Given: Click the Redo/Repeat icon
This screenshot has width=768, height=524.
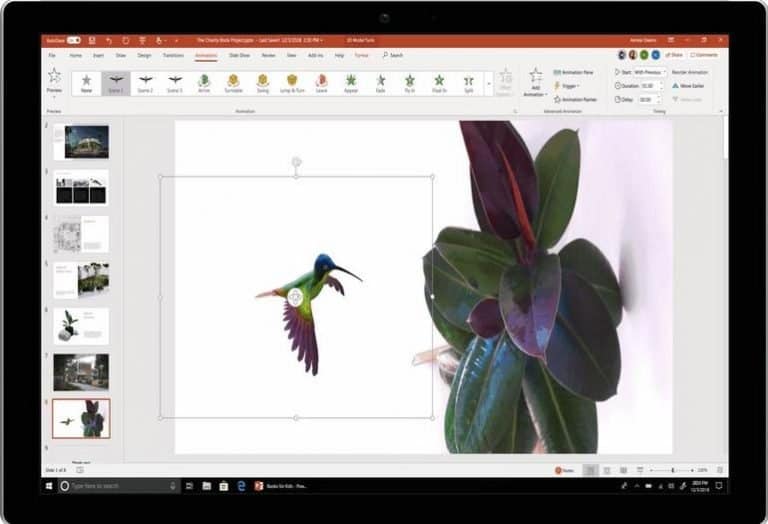Looking at the screenshot, I should (126, 40).
